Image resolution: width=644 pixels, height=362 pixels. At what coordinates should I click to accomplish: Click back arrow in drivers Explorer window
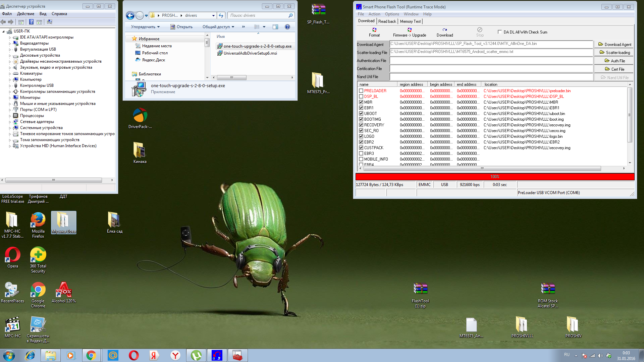coord(130,15)
